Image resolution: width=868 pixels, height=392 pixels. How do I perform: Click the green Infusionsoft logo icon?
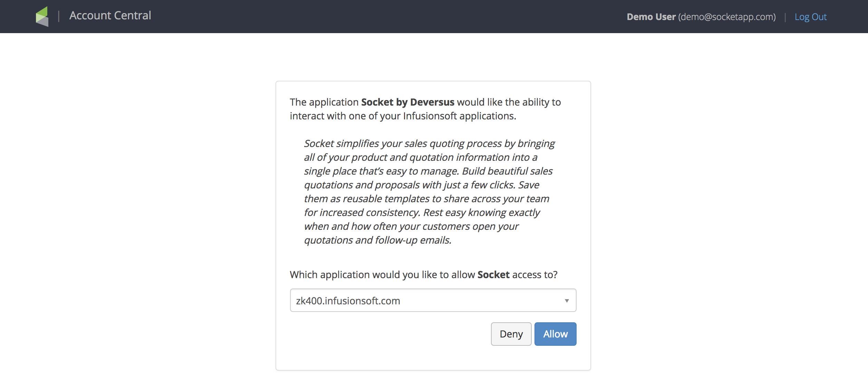[42, 16]
